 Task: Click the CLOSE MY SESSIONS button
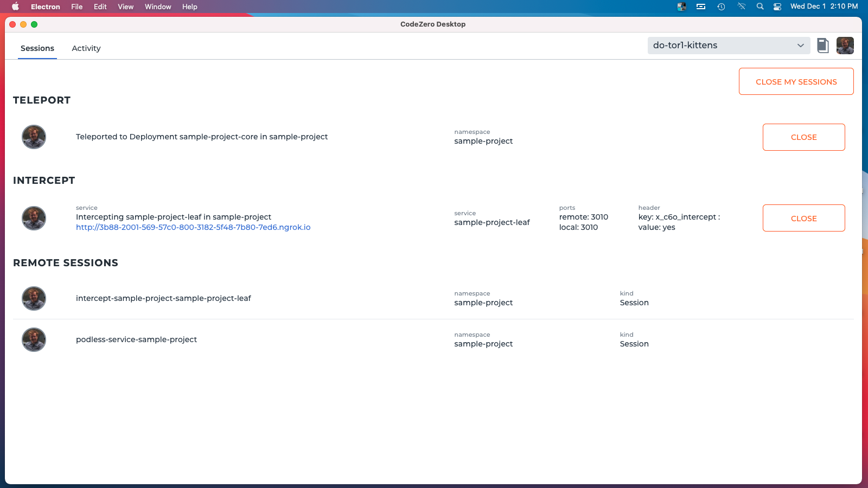pos(796,81)
